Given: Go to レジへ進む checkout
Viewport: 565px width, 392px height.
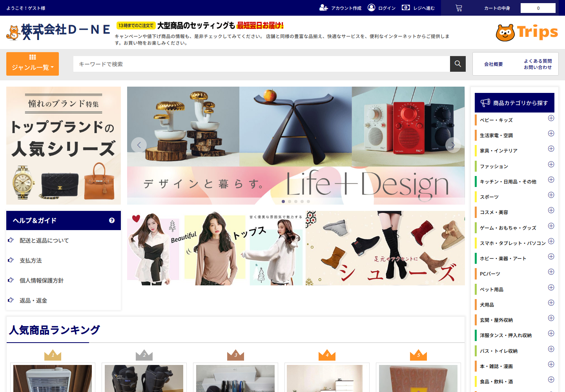Looking at the screenshot, I should click(x=424, y=8).
